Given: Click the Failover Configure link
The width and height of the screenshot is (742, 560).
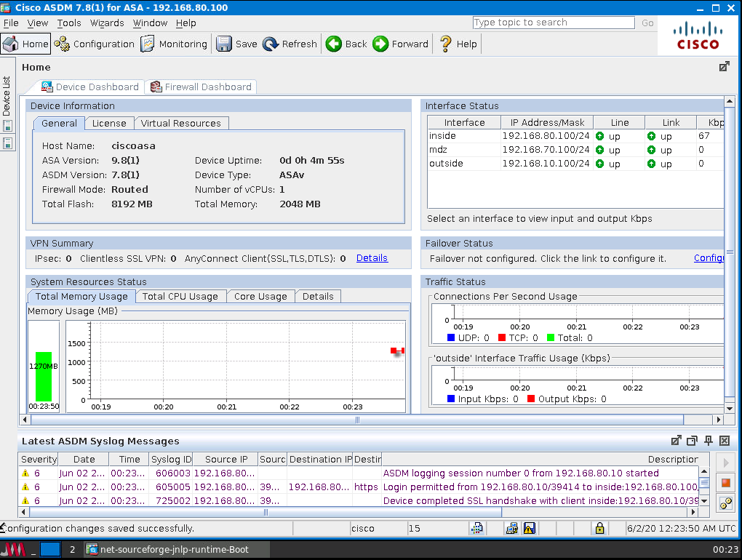Looking at the screenshot, I should click(x=709, y=257).
